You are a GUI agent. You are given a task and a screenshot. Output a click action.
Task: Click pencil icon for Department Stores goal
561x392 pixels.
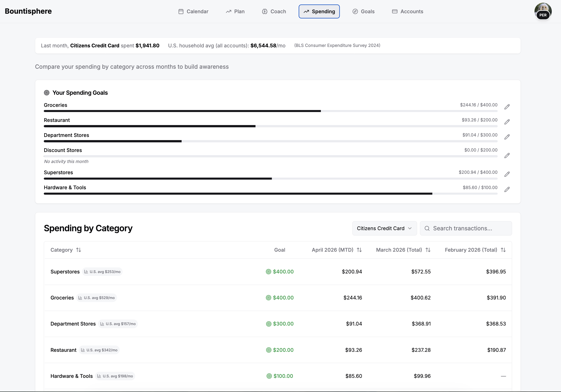coord(507,137)
